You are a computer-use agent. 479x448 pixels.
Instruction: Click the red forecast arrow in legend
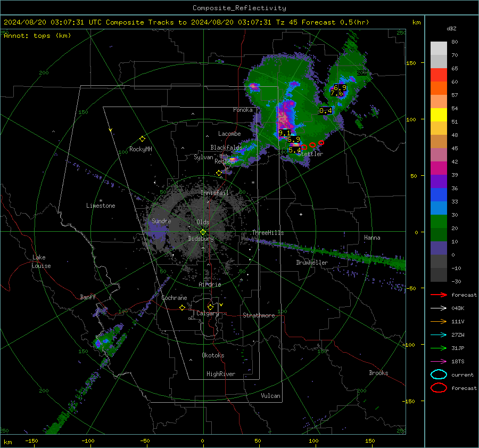(439, 295)
